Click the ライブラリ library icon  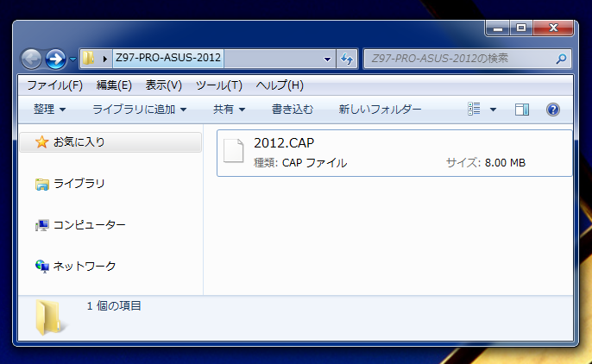click(x=42, y=184)
